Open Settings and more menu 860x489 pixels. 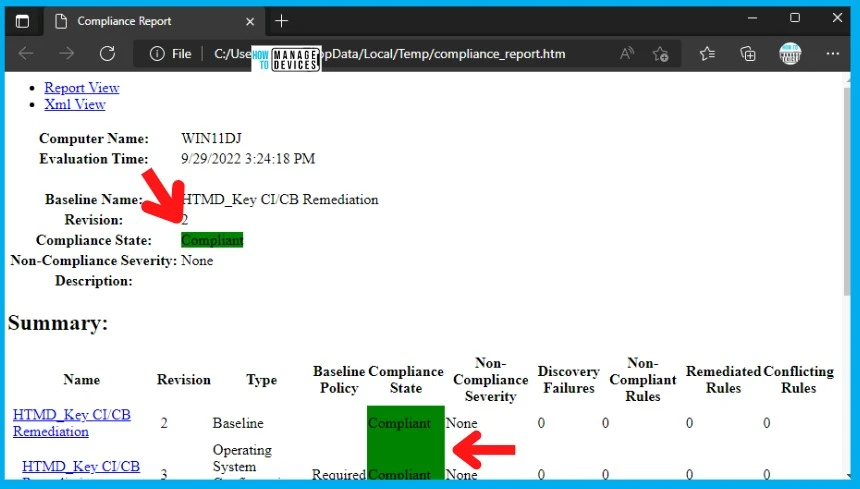pyautogui.click(x=832, y=54)
